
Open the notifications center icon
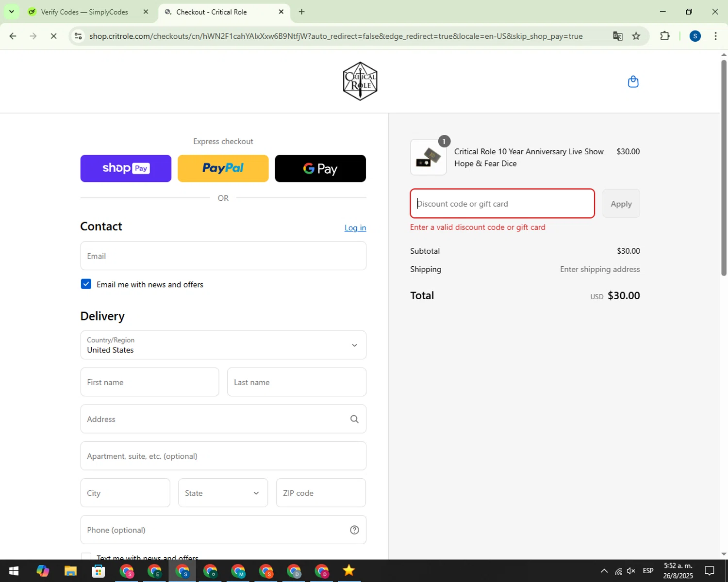tap(710, 571)
